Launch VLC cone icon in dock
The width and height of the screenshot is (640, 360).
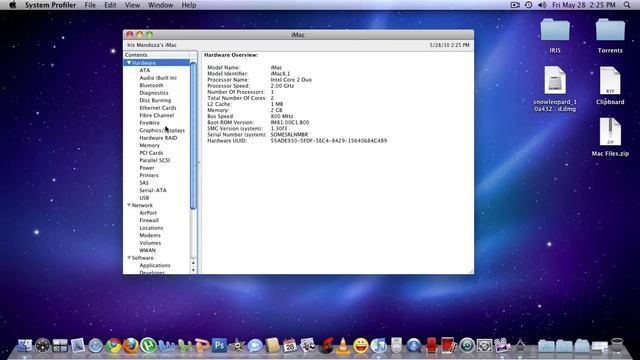coord(343,345)
